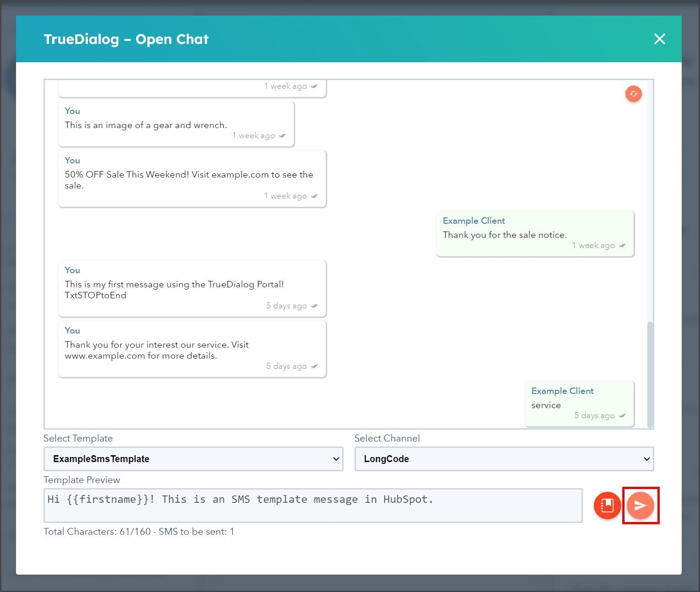Click the orange refresh chat icon
Screen dimensions: 700x592
click(x=634, y=94)
